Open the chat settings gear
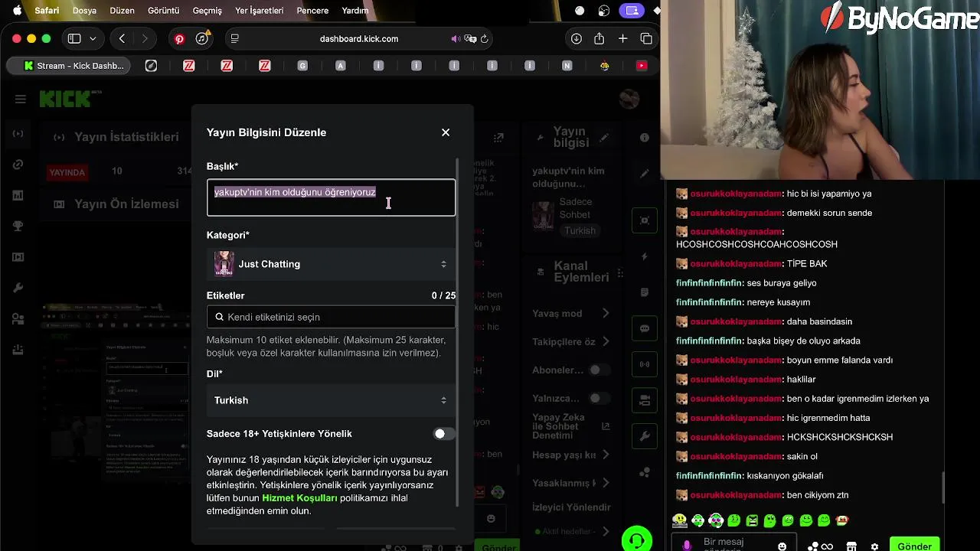The width and height of the screenshot is (980, 551). (x=874, y=546)
